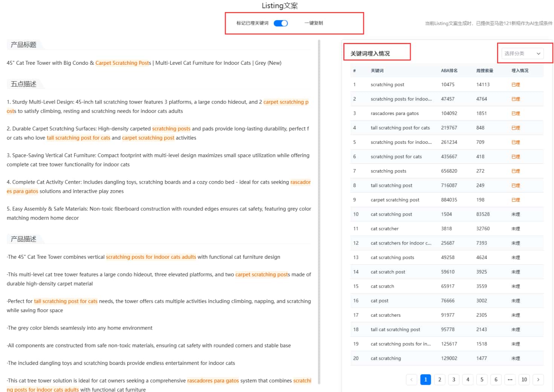Screen dimensions: 554x392
Task: Click the 一键复制 button
Action: [x=314, y=23]
